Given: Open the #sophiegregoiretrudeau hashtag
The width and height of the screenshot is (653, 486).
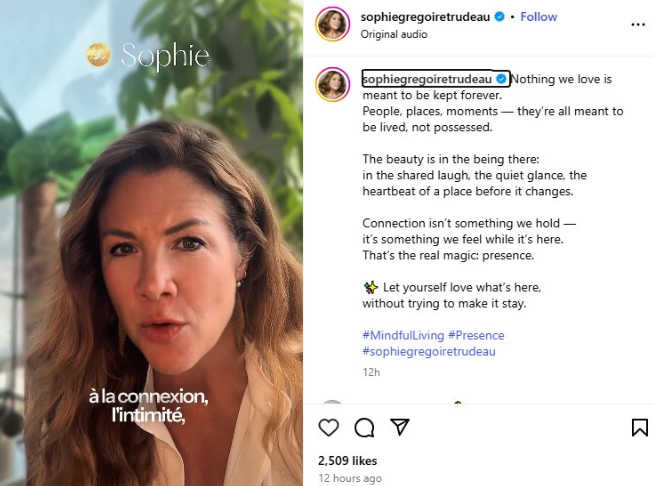Looking at the screenshot, I should 428,351.
